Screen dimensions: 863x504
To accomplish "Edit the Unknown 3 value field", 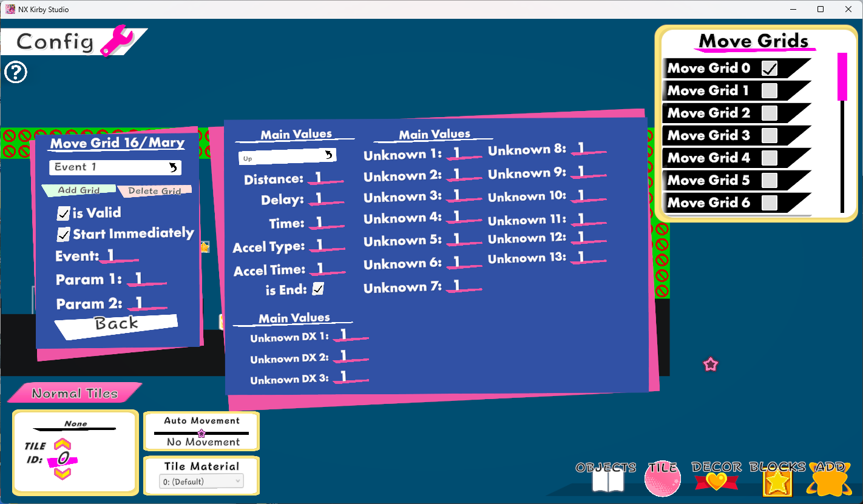I will pyautogui.click(x=464, y=196).
